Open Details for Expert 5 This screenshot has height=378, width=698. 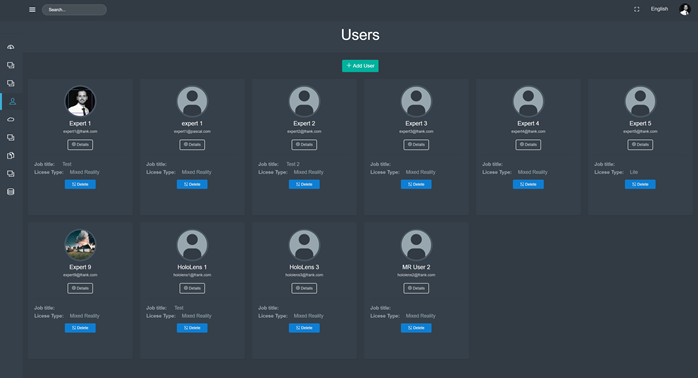point(640,145)
